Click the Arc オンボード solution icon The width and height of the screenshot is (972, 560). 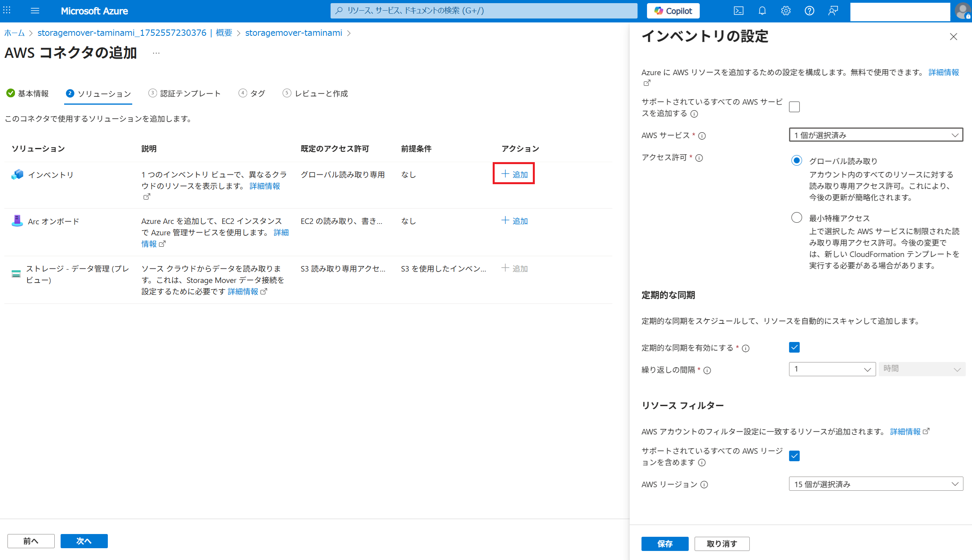pyautogui.click(x=17, y=221)
